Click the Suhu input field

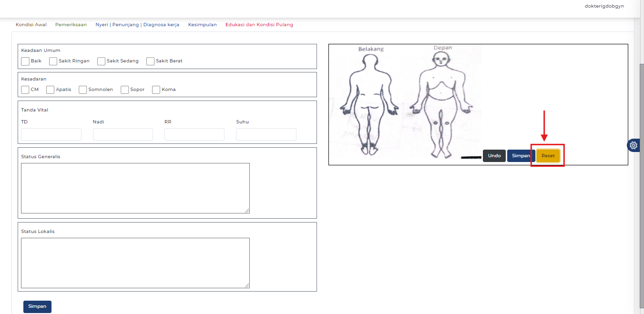[266, 134]
